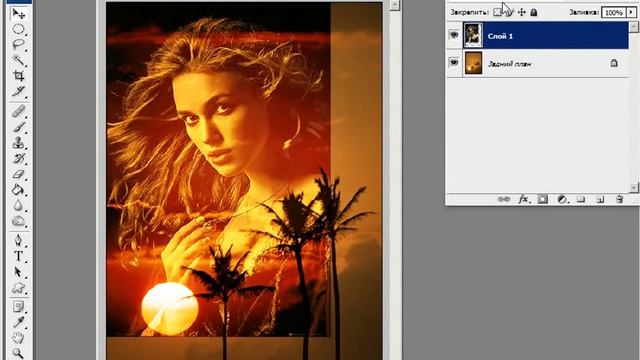Select the Magic Wand tool
640x360 pixels.
click(18, 60)
